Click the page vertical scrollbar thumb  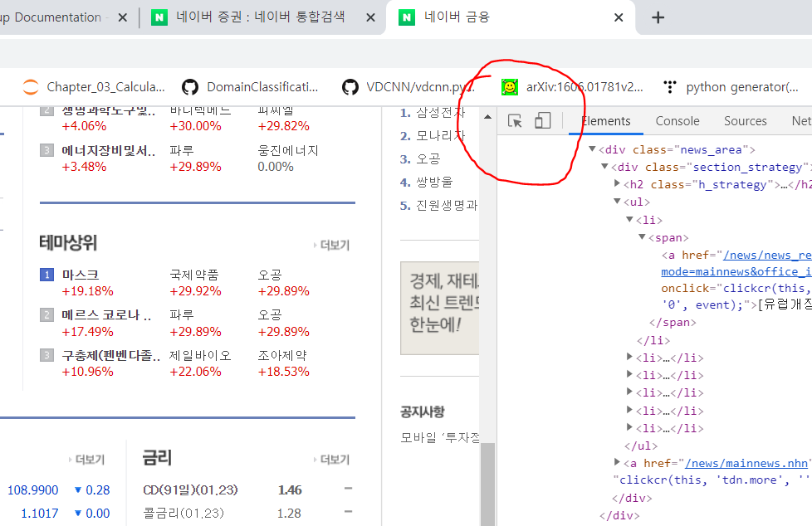[x=488, y=484]
